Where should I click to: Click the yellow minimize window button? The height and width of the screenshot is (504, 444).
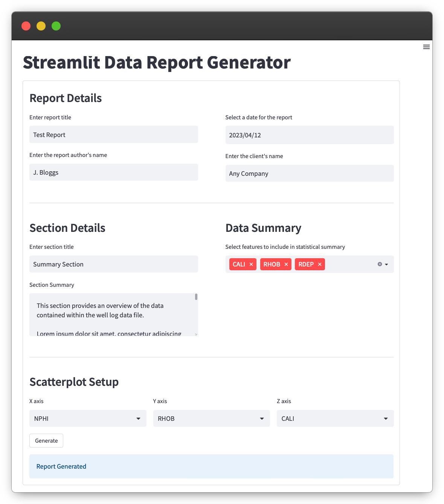coord(41,26)
